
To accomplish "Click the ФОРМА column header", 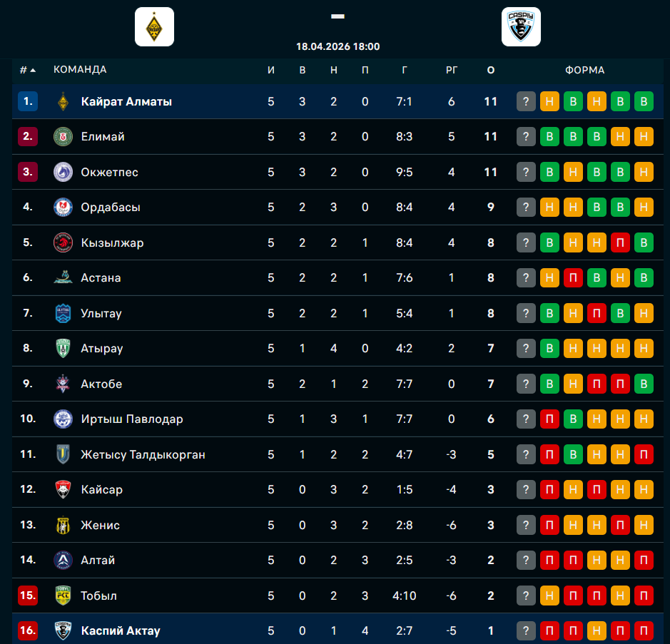I will pos(584,70).
